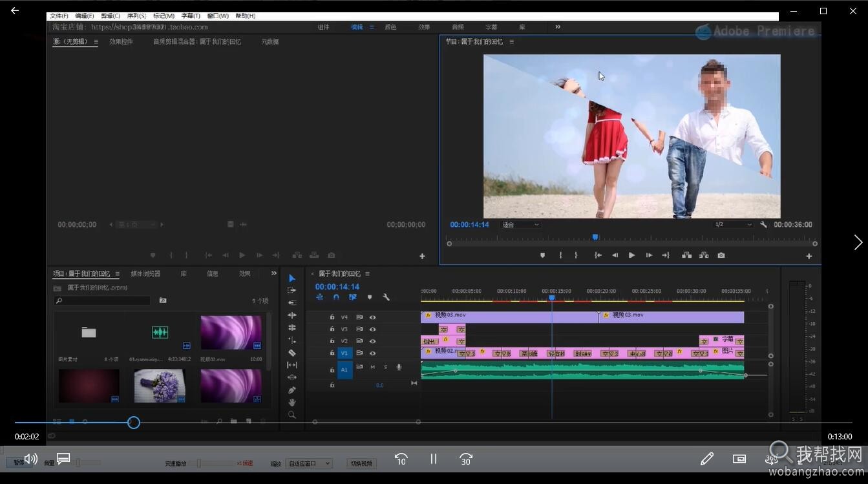Viewport: 868px width, 484px height.
Task: Open timeline sequence panel menu
Action: 367,274
